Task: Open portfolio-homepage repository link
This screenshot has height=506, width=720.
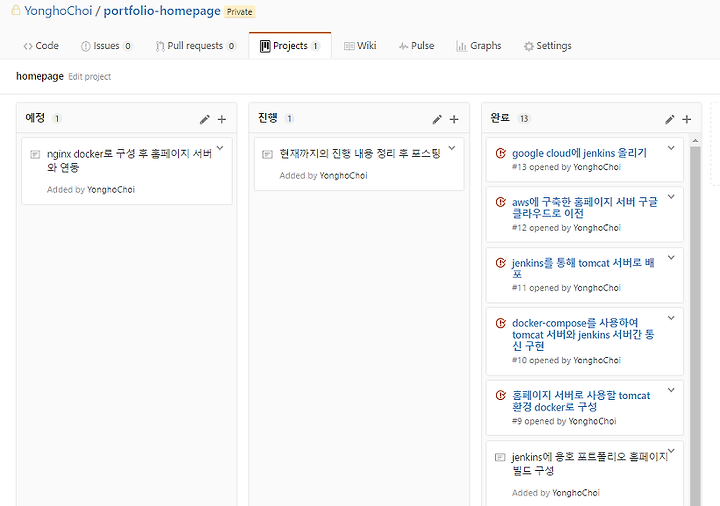Action: [x=162, y=11]
